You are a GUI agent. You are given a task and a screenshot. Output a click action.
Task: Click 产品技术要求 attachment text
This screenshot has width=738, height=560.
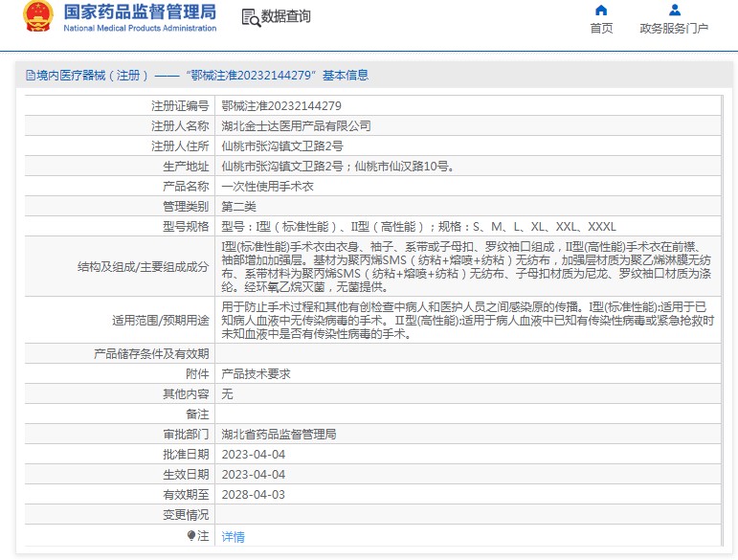click(x=256, y=374)
